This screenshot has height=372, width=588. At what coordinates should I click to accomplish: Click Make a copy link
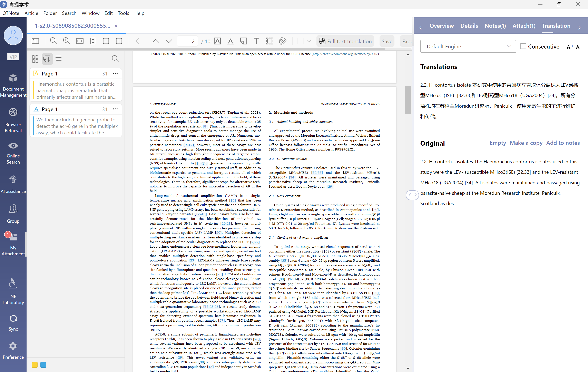pyautogui.click(x=526, y=143)
